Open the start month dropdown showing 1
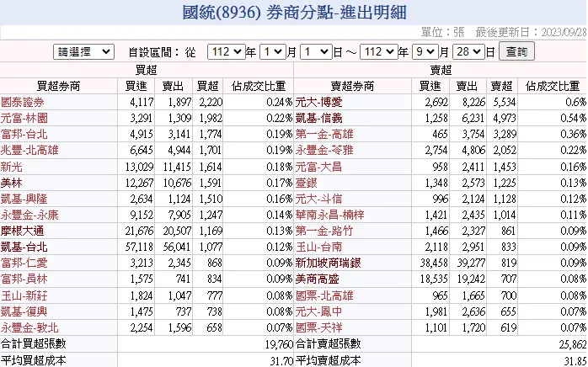 [x=273, y=51]
